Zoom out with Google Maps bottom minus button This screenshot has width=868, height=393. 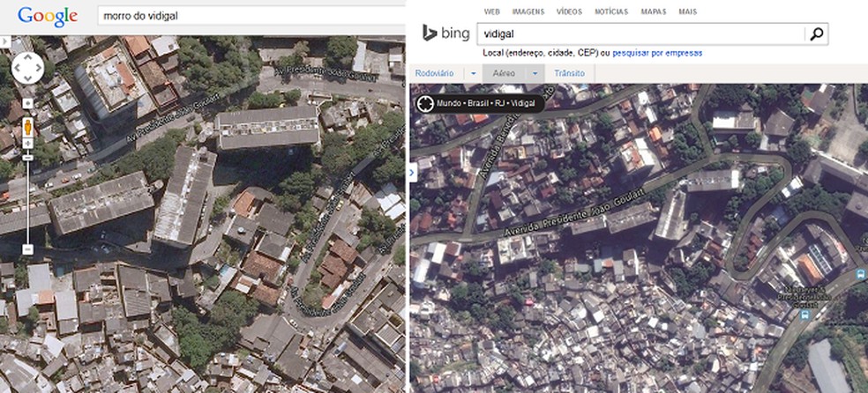27,250
